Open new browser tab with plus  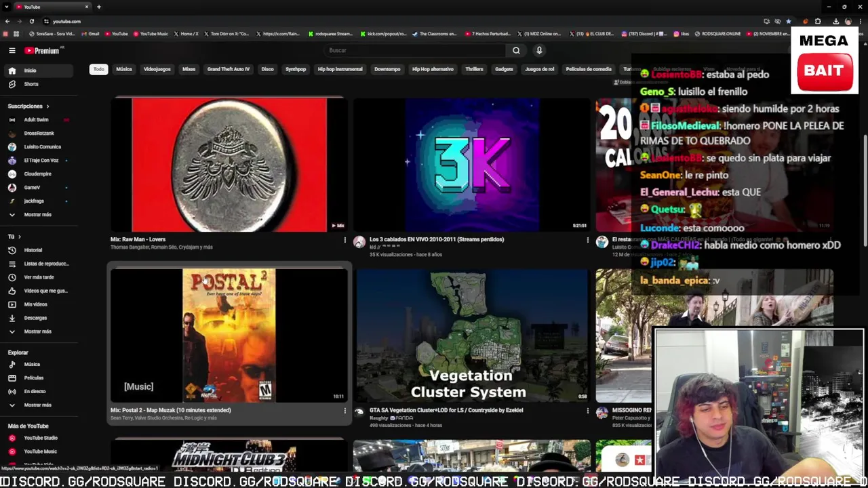(x=98, y=7)
